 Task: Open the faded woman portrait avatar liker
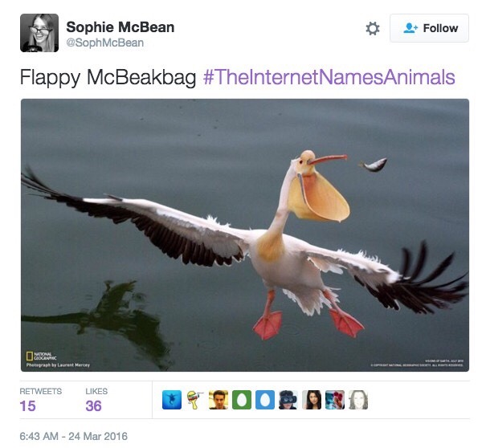pos(358,400)
